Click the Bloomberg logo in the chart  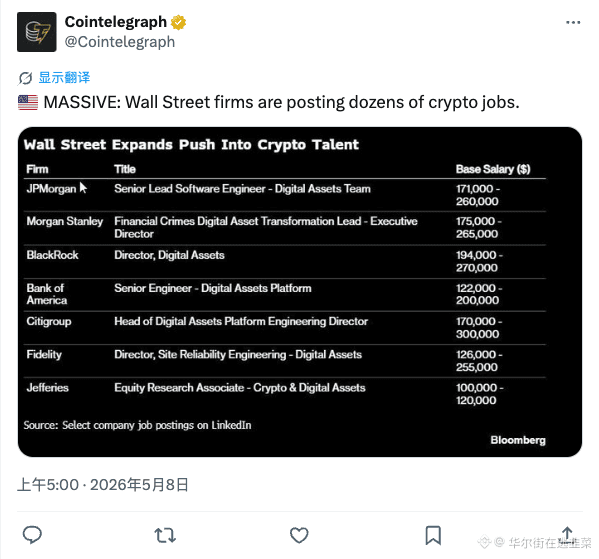pyautogui.click(x=518, y=440)
